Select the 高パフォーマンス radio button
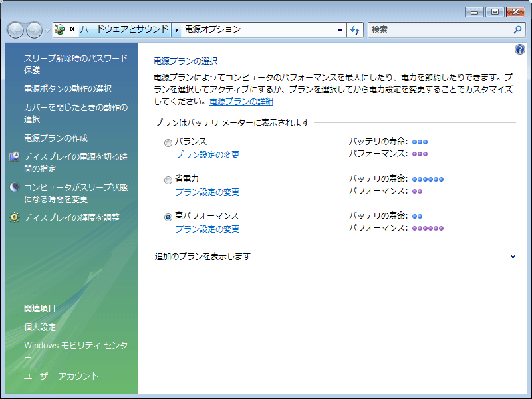 coord(168,217)
